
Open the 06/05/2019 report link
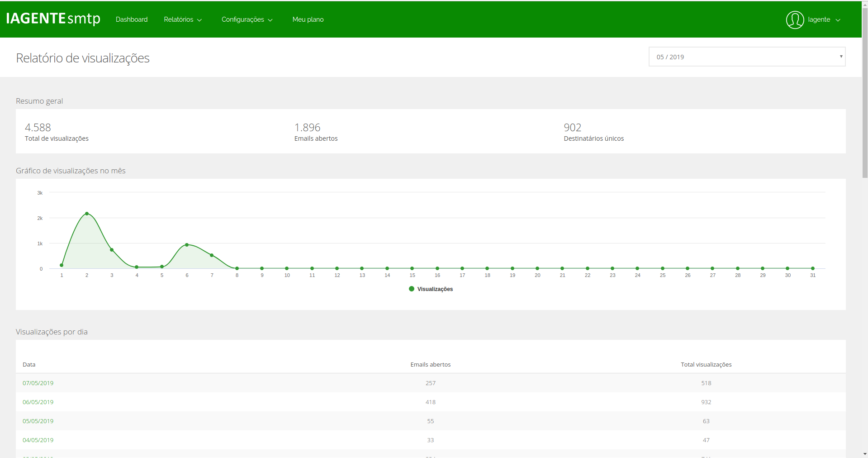coord(38,402)
